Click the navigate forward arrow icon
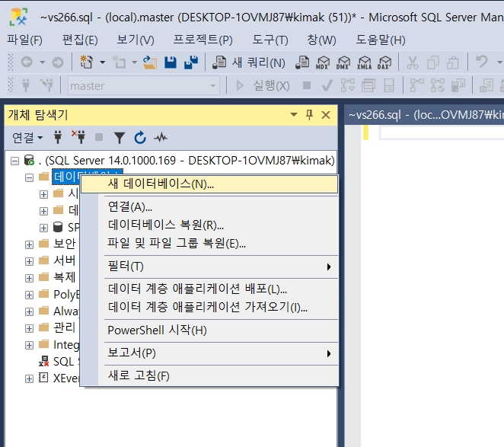This screenshot has height=447, width=504. [x=58, y=62]
